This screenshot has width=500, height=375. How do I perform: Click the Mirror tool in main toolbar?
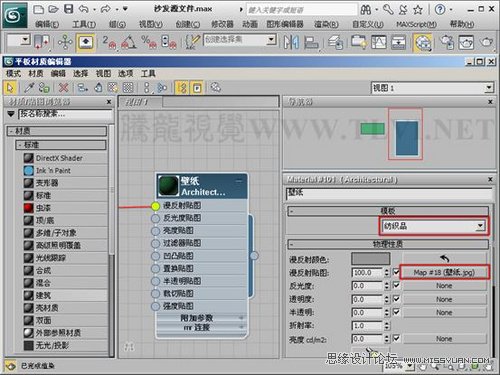291,42
